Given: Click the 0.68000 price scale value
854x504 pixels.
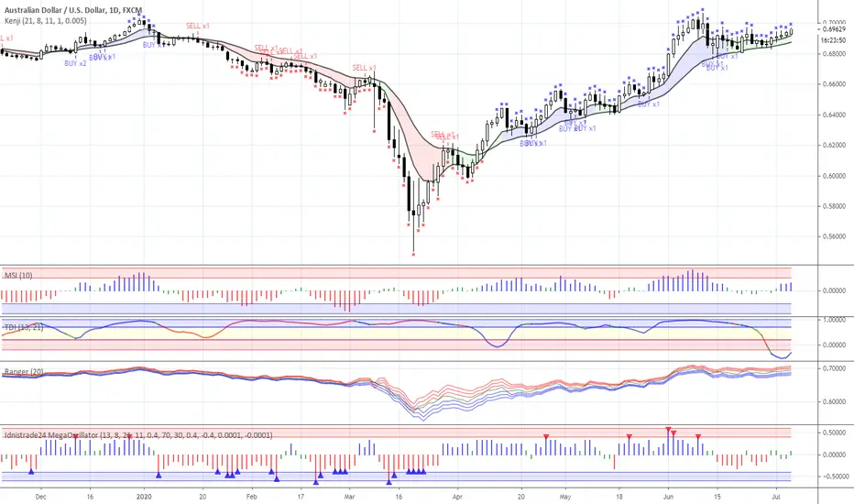Looking at the screenshot, I should pyautogui.click(x=834, y=54).
